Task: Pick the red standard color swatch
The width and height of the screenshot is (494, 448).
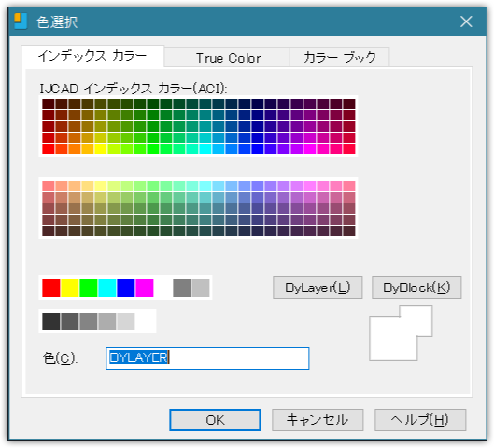Action: 51,287
